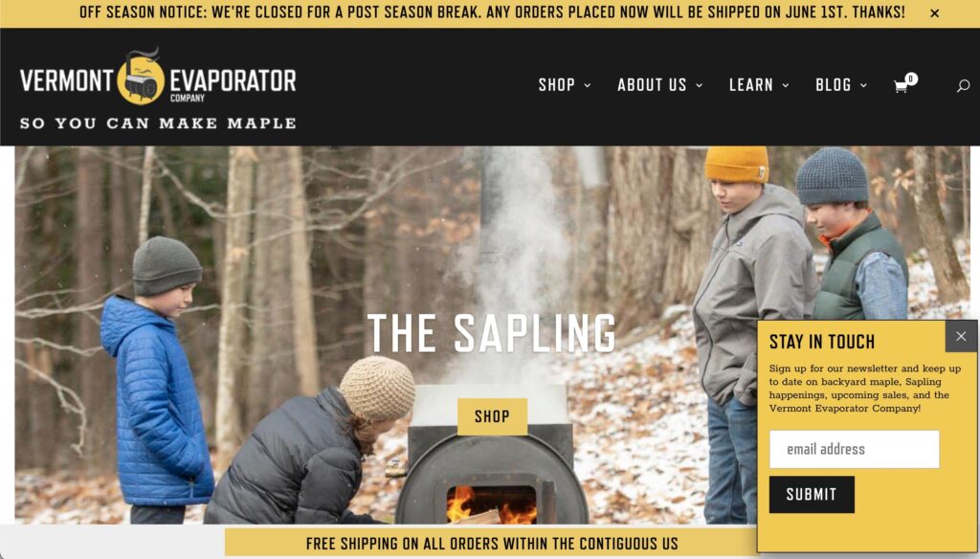Expand the About Us dropdown arrow
The width and height of the screenshot is (980, 559).
point(700,85)
